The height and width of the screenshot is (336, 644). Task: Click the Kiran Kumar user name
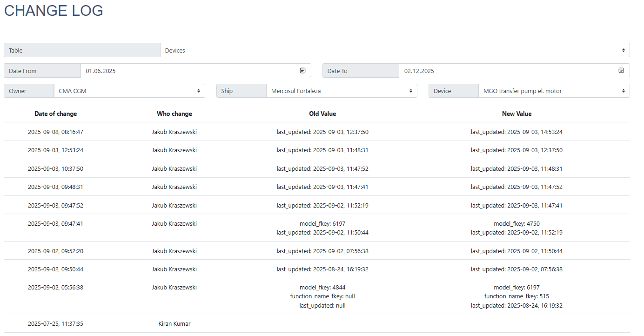[174, 324]
